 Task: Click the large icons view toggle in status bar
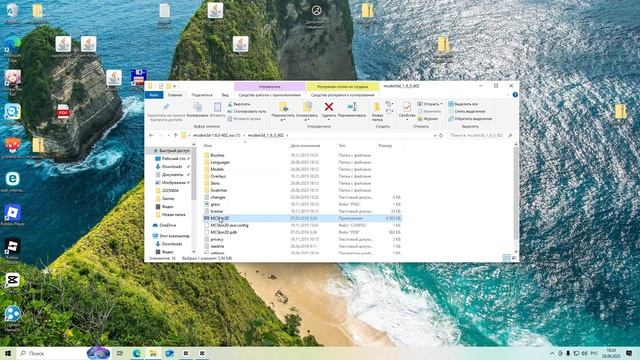514,258
